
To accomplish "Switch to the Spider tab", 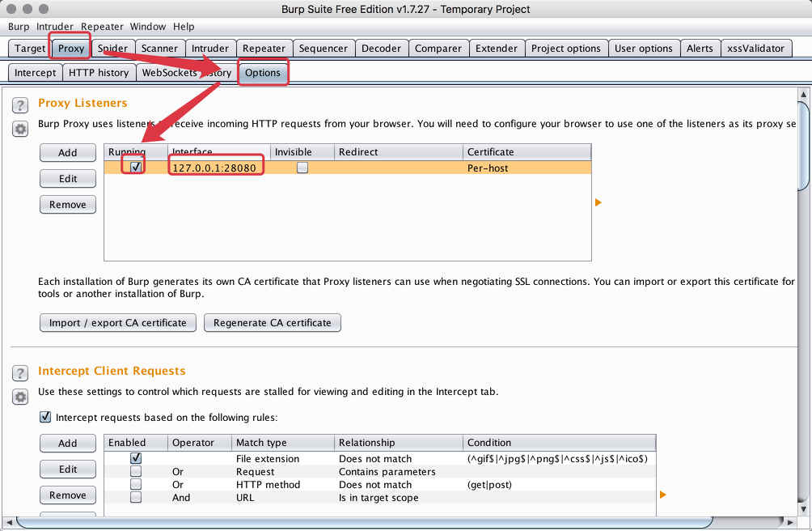I will (x=113, y=49).
